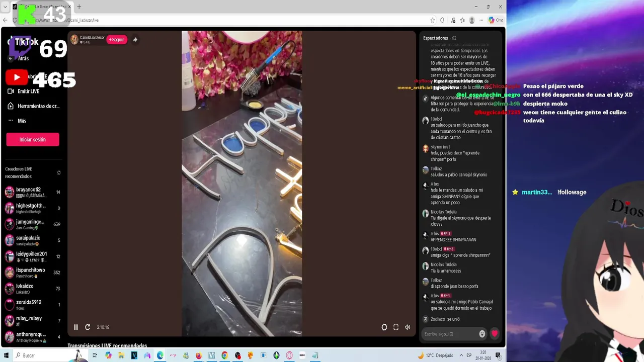
Task: Open File Explorer from the taskbar
Action: pyautogui.click(x=121, y=355)
